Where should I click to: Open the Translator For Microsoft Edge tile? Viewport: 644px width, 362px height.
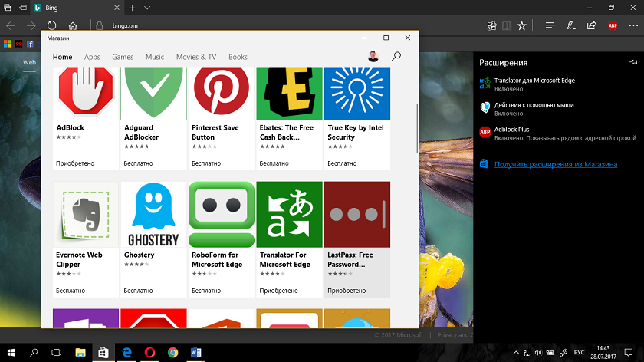pos(289,239)
